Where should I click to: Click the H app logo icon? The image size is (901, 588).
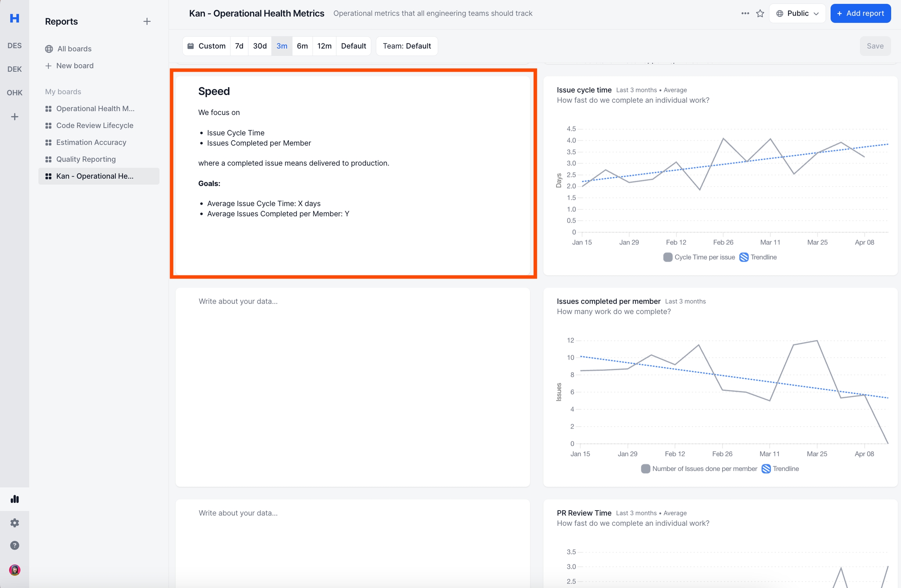[x=14, y=18]
